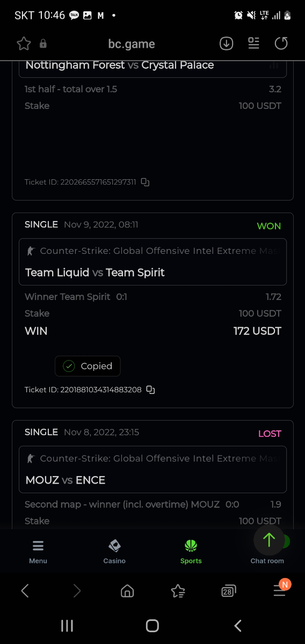305x644 pixels.
Task: Tap the bc.game address bar
Action: 132,44
